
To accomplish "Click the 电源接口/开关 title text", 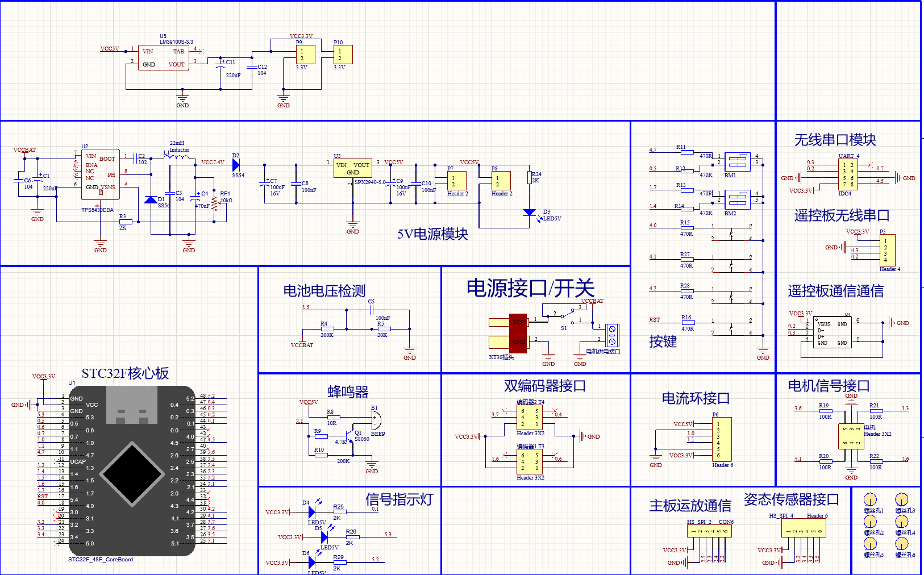I will (x=530, y=288).
